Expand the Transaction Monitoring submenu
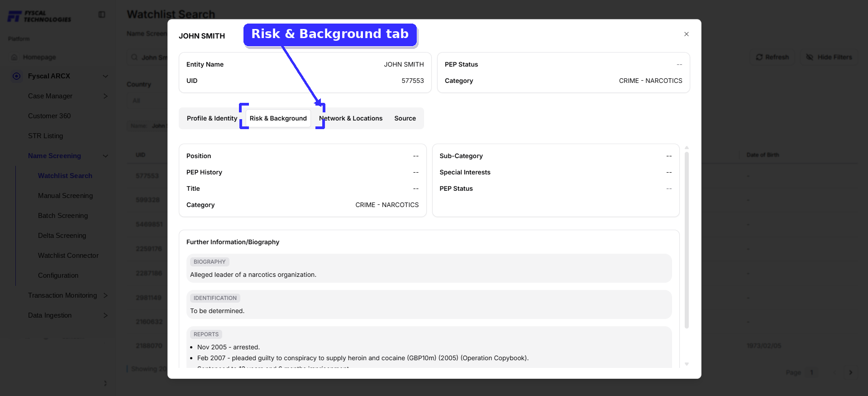The image size is (868, 396). (105, 295)
